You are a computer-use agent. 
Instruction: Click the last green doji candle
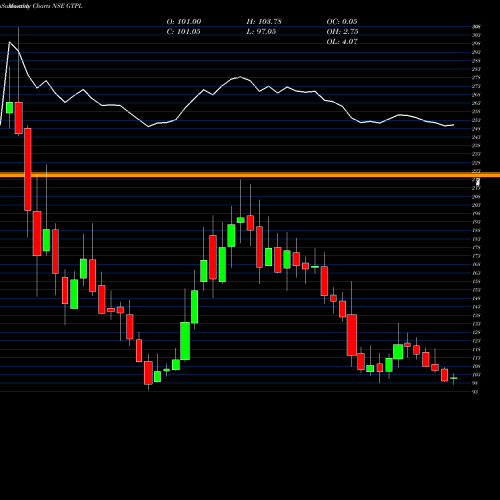pyautogui.click(x=453, y=378)
